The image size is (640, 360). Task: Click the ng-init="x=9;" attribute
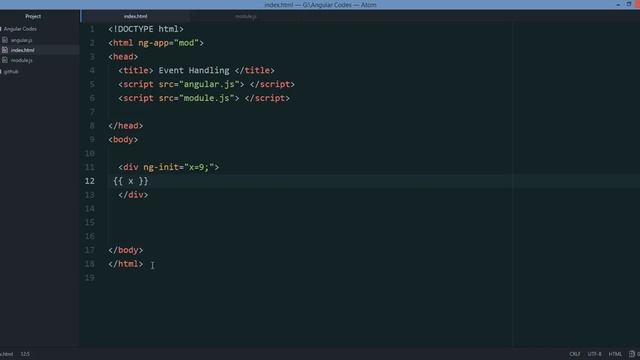(x=179, y=167)
